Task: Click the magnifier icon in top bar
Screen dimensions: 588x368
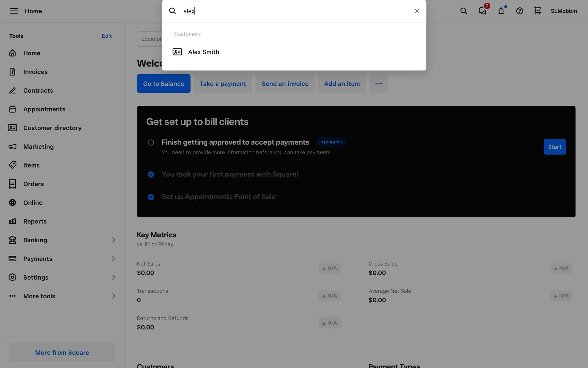Action: point(464,11)
